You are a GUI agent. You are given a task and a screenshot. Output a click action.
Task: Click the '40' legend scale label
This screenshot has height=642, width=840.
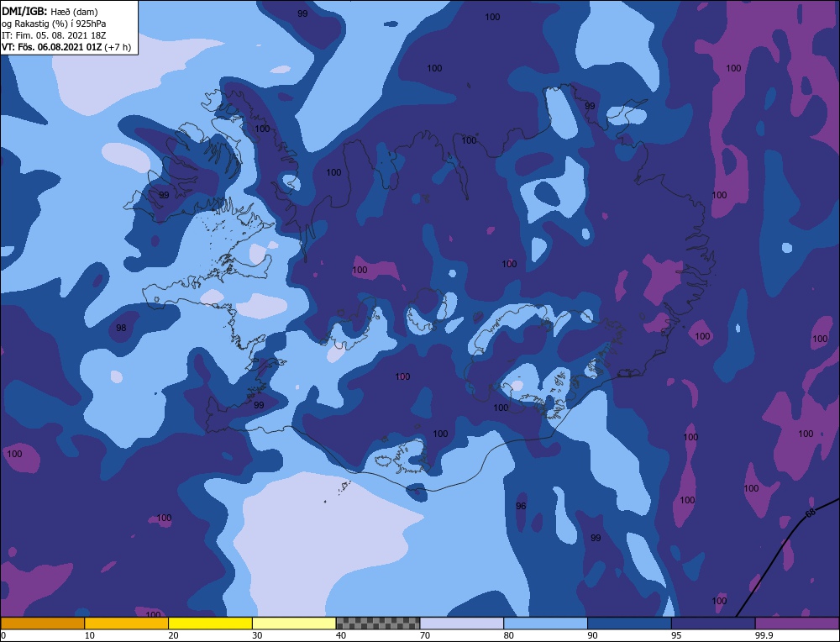coord(341,635)
